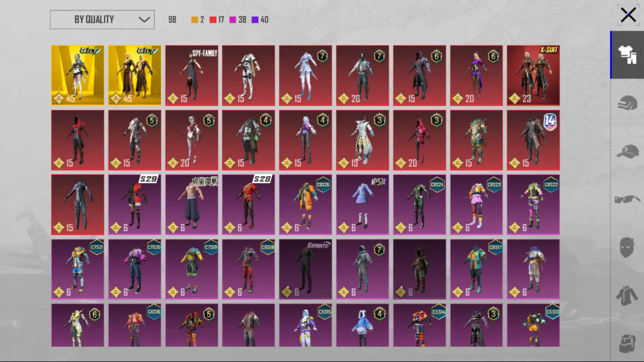Close the inventory with the X icon
Viewport: 644px width, 362px height.
pos(628,15)
